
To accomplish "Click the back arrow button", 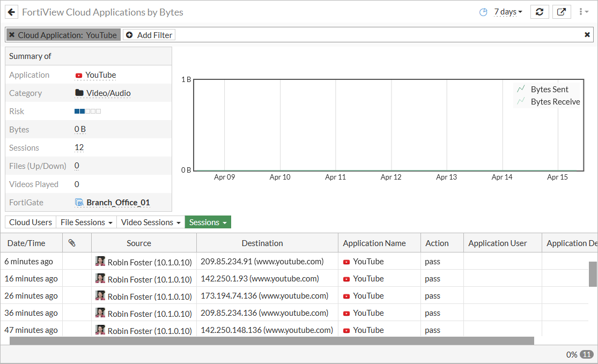I will 11,12.
